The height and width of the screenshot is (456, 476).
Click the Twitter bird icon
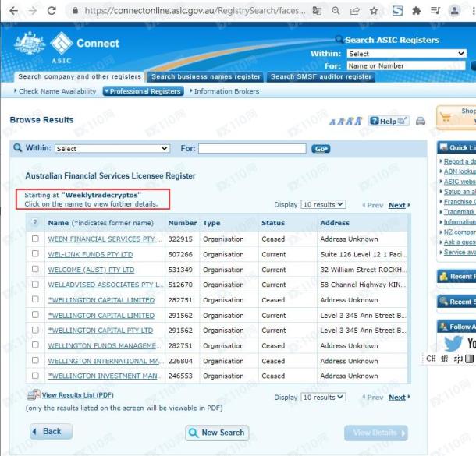pos(453,344)
